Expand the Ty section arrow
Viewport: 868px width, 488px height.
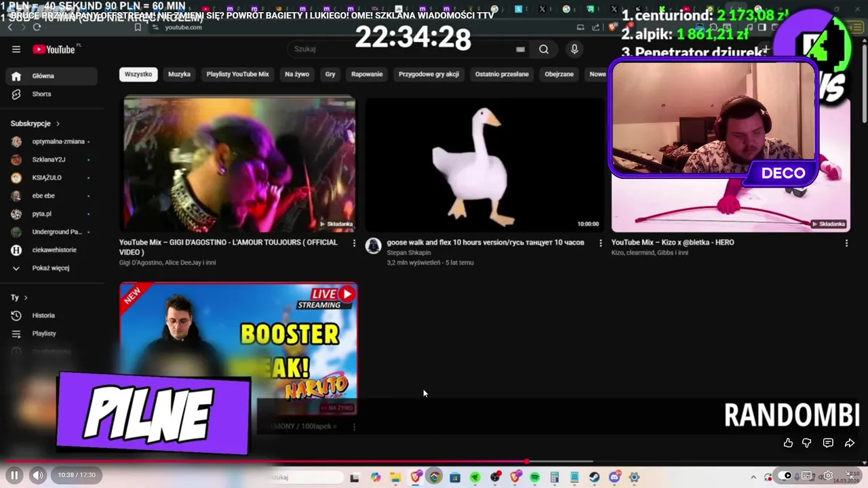click(26, 298)
